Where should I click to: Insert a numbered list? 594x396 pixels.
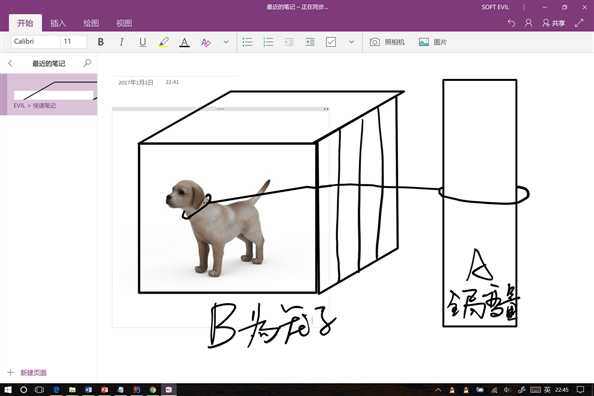coord(268,42)
